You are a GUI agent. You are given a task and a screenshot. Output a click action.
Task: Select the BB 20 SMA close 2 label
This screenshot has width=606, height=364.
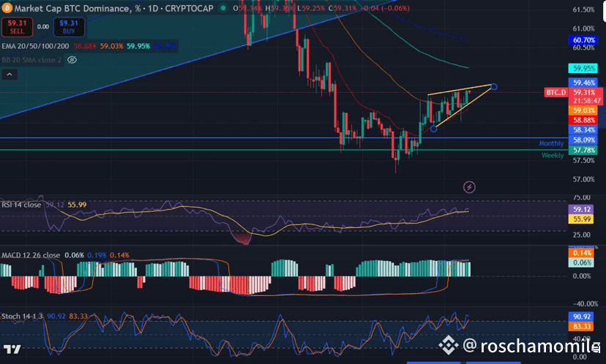pos(31,60)
